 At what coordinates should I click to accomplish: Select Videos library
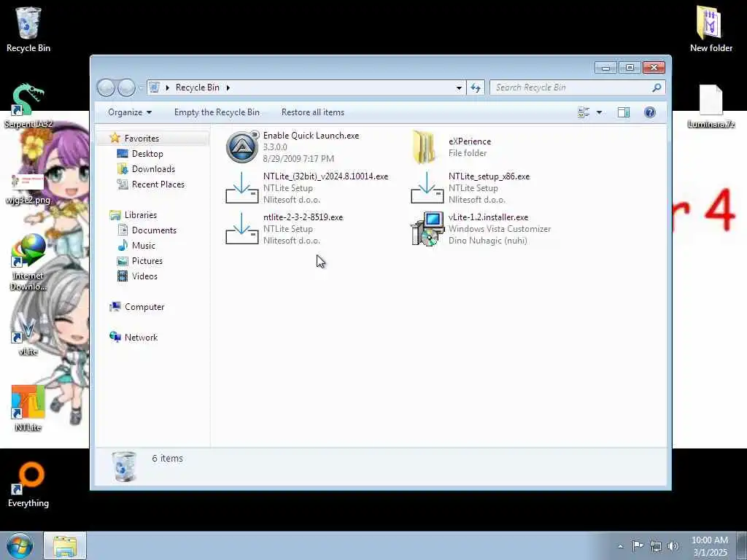144,276
